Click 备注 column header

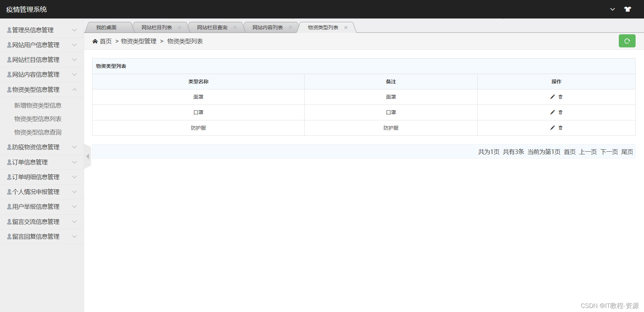click(x=391, y=81)
